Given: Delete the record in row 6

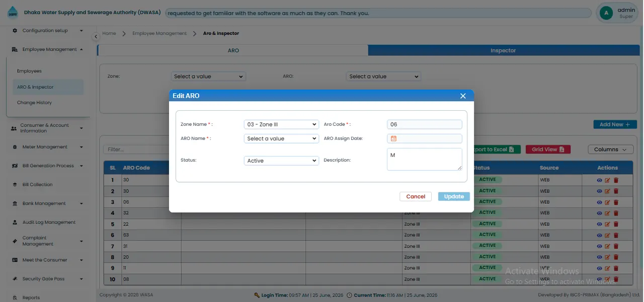Looking at the screenshot, I should pos(616,235).
